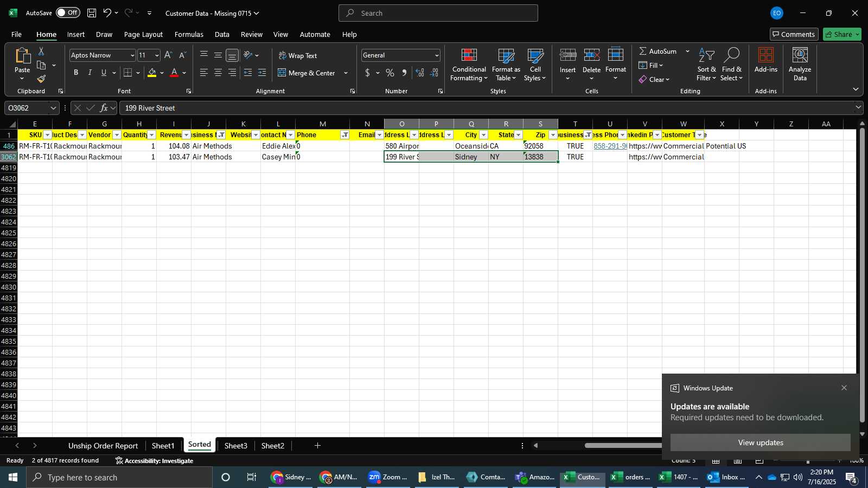Click the Insert Function fx icon
Viewport: 868px width, 488px height.
104,108
